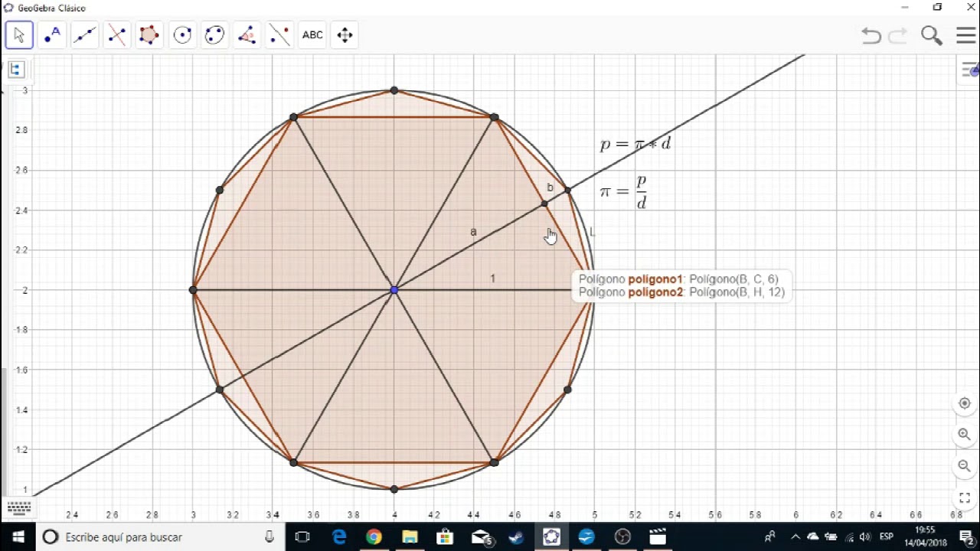Select the Circle with center tool

182,34
